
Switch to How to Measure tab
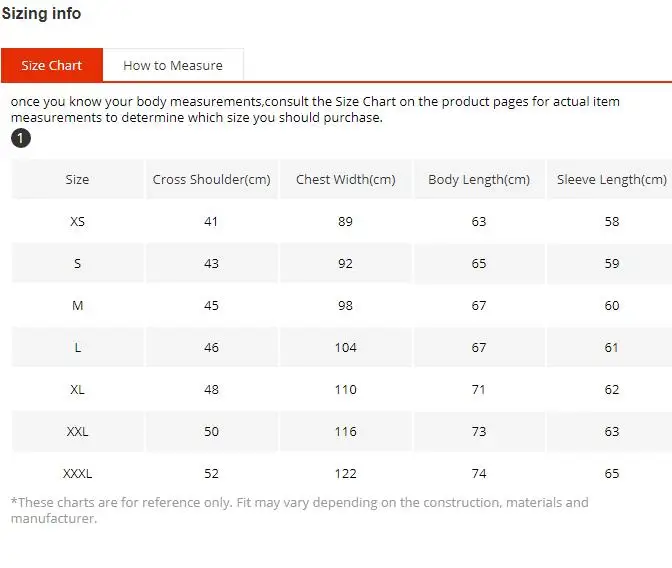pyautogui.click(x=173, y=65)
